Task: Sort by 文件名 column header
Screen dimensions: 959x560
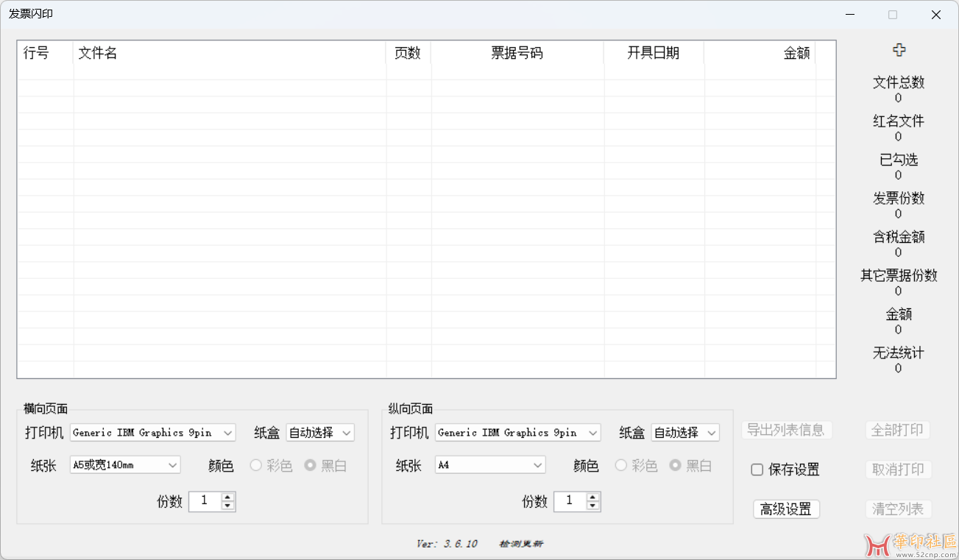Action: coord(230,53)
